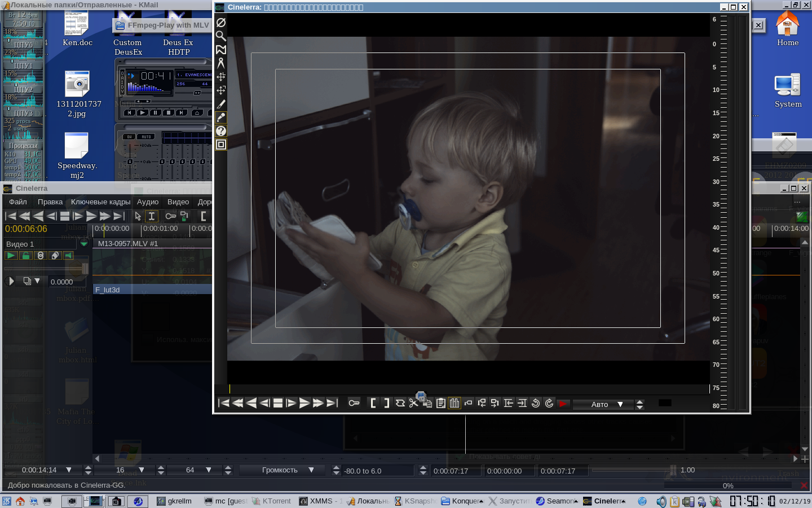This screenshot has height=508, width=812.
Task: Click next label icon in compositor toolbar
Action: tap(495, 403)
